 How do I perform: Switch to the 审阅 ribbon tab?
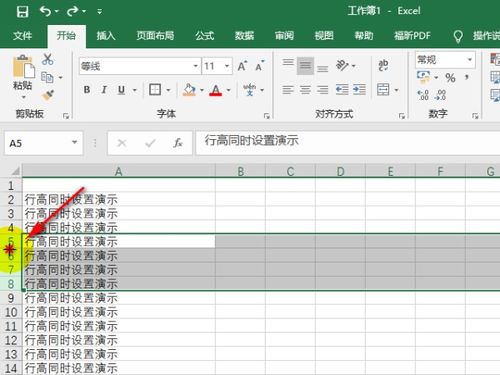pyautogui.click(x=284, y=36)
